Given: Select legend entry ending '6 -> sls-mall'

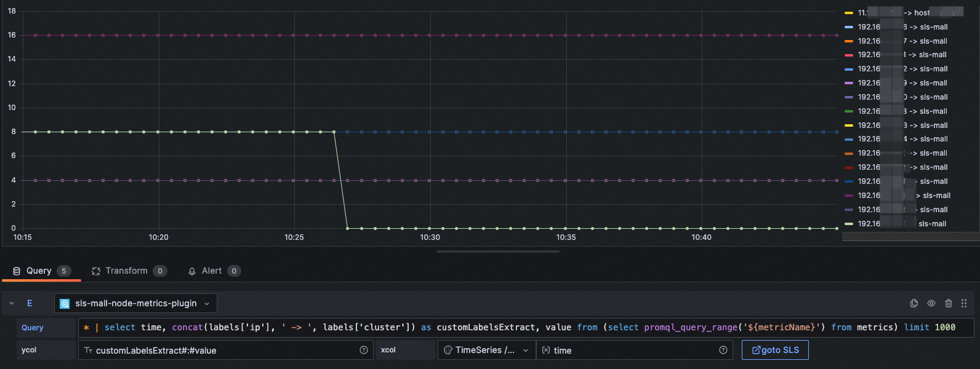Looking at the screenshot, I should (902, 27).
